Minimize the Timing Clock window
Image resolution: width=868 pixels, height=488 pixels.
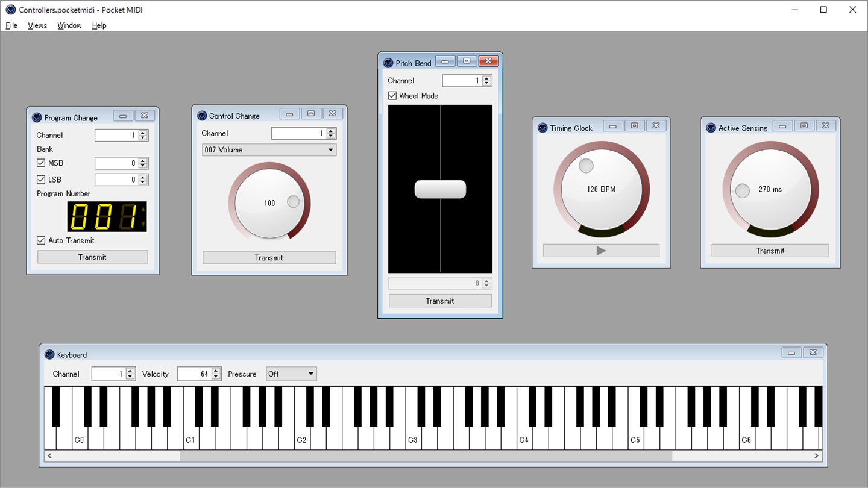612,126
